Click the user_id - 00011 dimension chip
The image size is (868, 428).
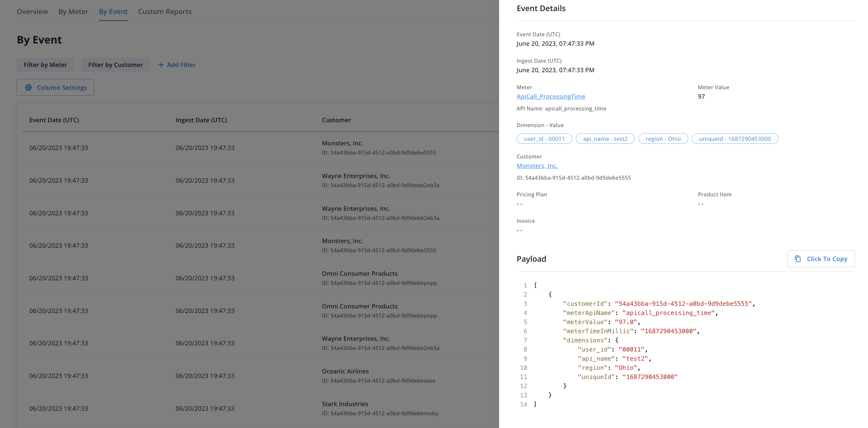point(544,139)
